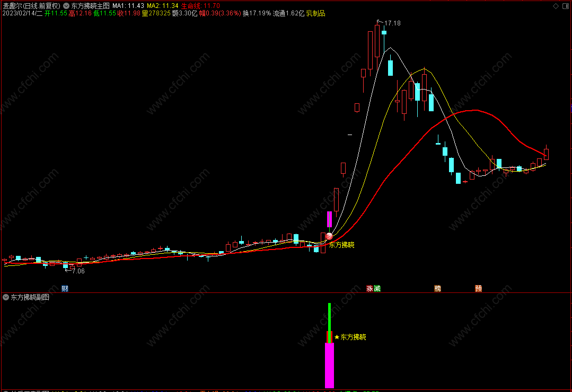Screen dimensions: 572x392
Task: Click the volume value 量278325
Action: [x=156, y=13]
